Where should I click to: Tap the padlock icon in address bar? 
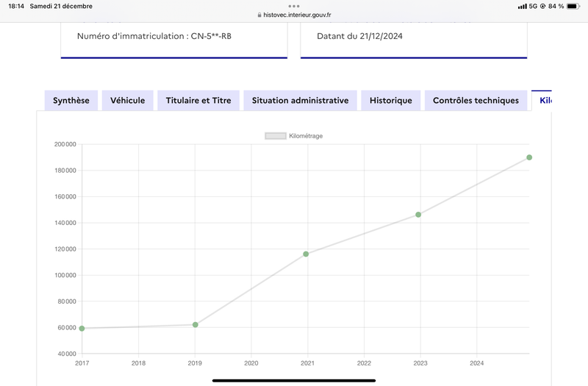coord(259,15)
